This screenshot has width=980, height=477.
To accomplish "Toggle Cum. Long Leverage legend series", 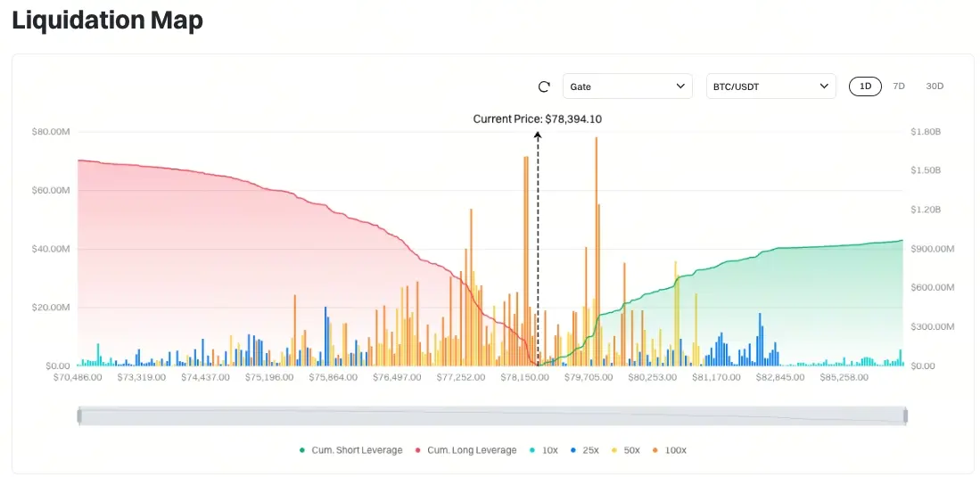I will pos(465,450).
